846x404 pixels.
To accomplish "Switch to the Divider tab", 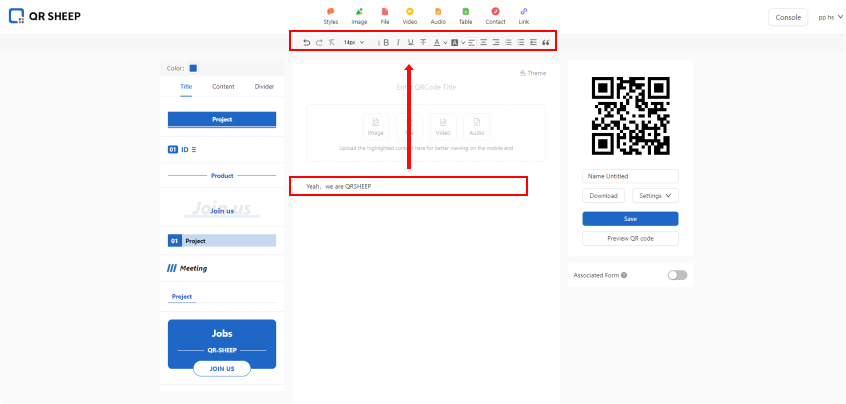I will [x=264, y=86].
